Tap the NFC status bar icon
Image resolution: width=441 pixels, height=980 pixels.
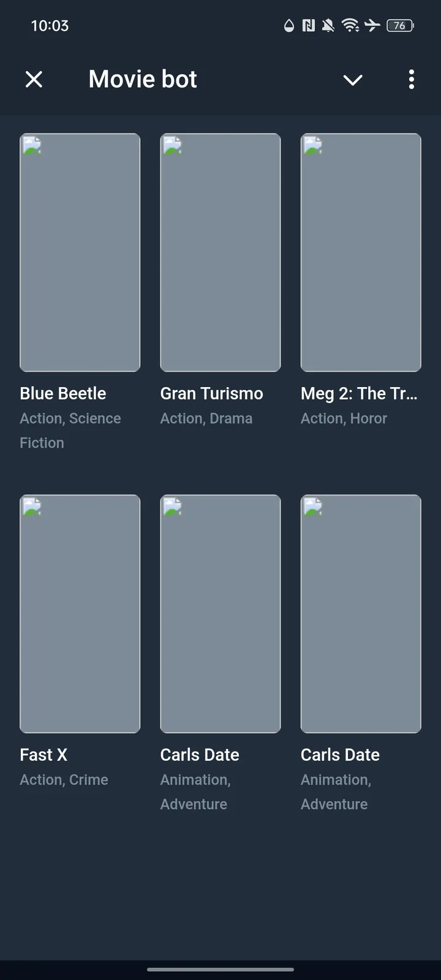309,25
